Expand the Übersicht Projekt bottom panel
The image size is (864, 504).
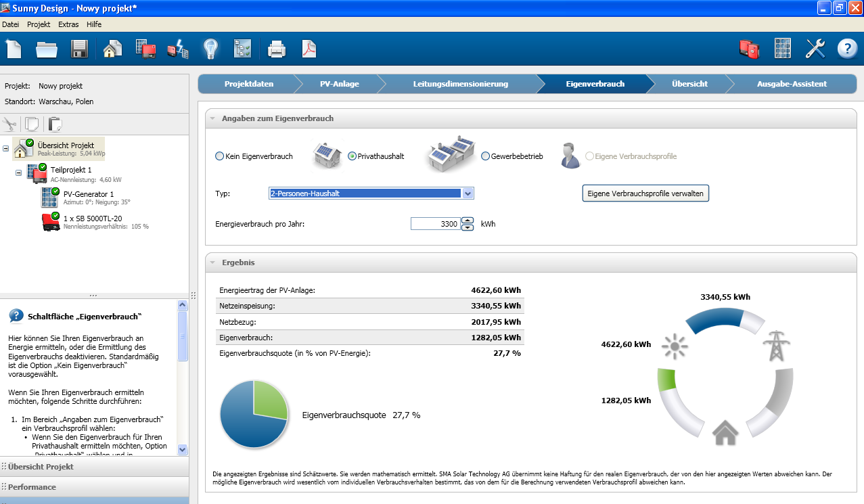[x=94, y=467]
